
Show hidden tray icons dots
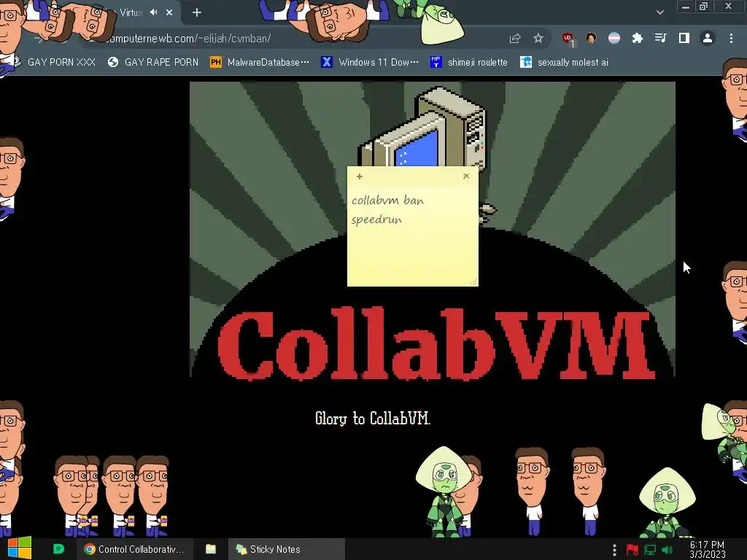[614, 550]
